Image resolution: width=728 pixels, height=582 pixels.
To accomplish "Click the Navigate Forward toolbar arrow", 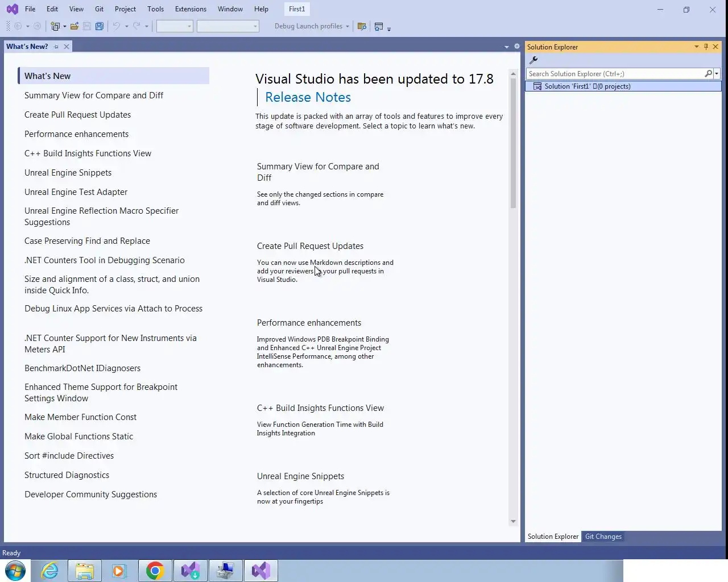I will pos(38,26).
